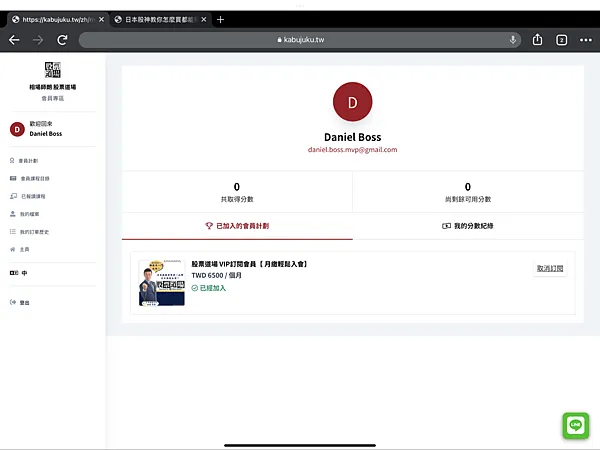The height and width of the screenshot is (450, 600).
Task: Open 我的訂單歷史 order history in sidebar
Action: (29, 232)
